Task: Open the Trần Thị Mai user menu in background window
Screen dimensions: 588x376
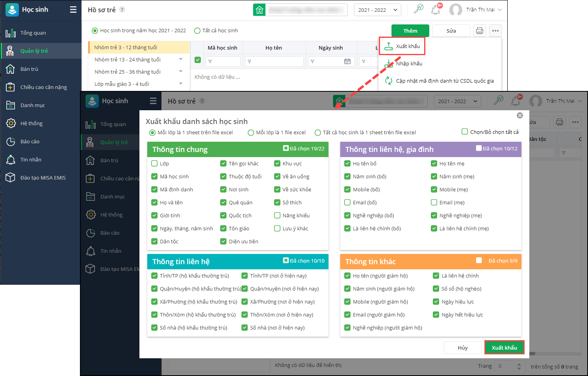Action: click(x=476, y=10)
